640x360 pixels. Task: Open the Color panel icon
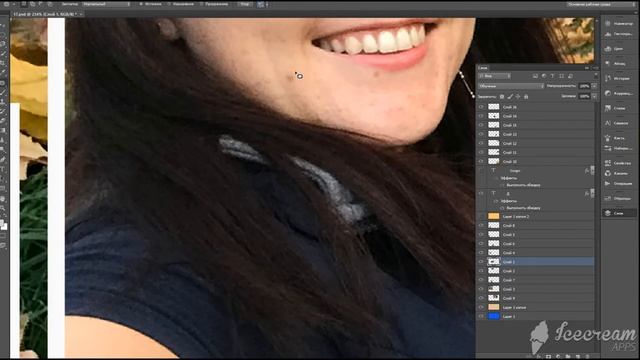(608, 49)
